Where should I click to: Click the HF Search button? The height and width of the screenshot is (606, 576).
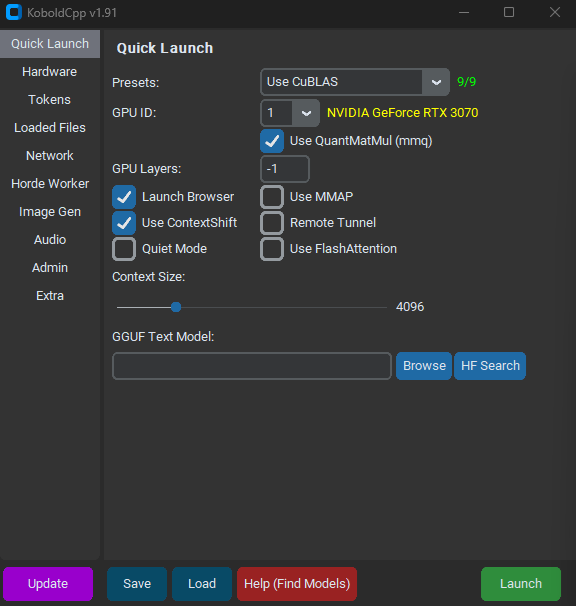point(490,366)
